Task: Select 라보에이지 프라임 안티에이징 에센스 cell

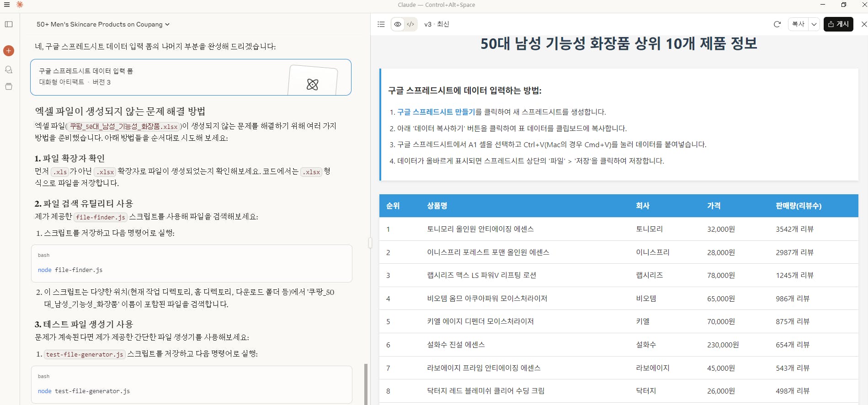Action: point(484,368)
